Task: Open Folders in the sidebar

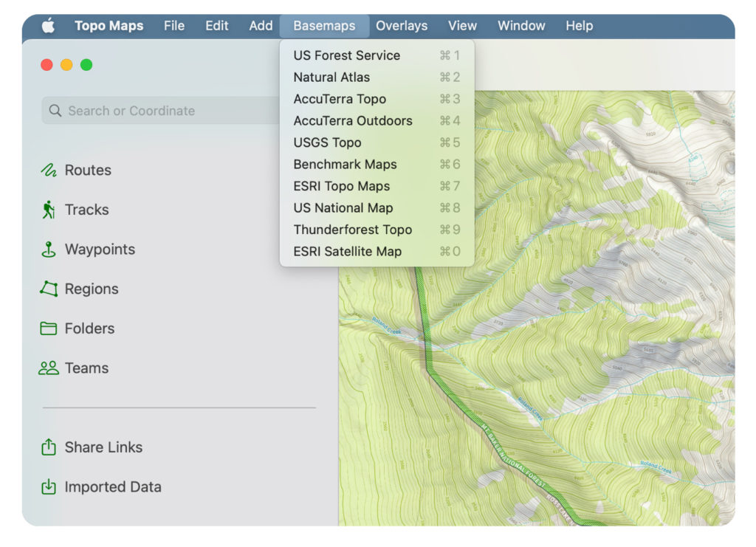Action: [x=89, y=328]
